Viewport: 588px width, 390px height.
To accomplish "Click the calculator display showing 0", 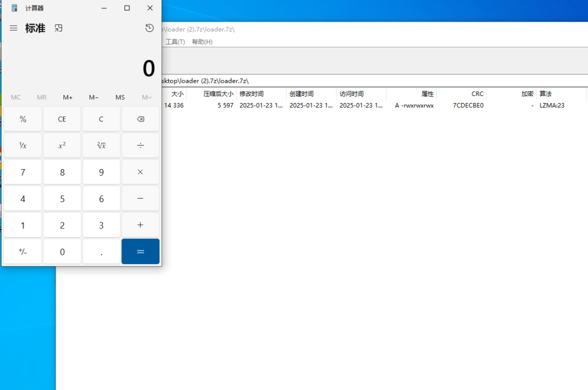I will 149,68.
